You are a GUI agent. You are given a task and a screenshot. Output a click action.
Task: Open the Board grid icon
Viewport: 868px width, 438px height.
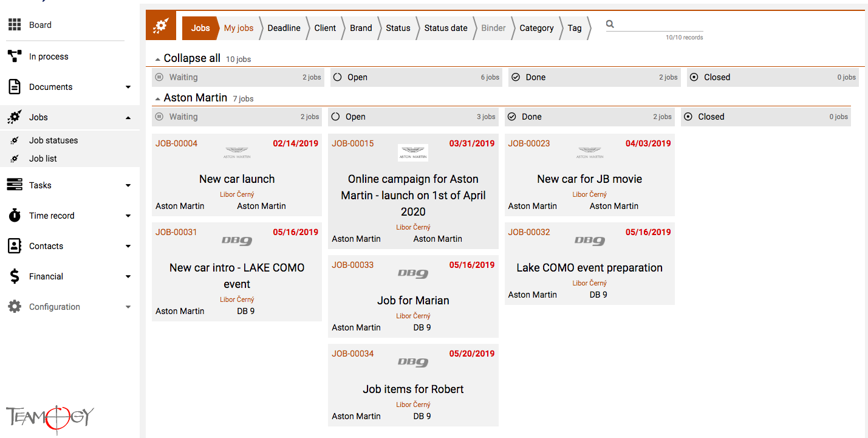[x=14, y=25]
